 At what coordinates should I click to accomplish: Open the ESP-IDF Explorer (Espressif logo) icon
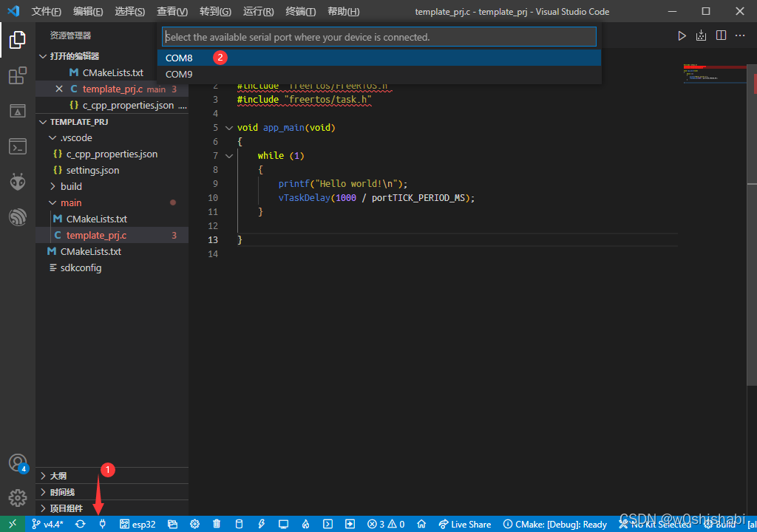click(18, 217)
